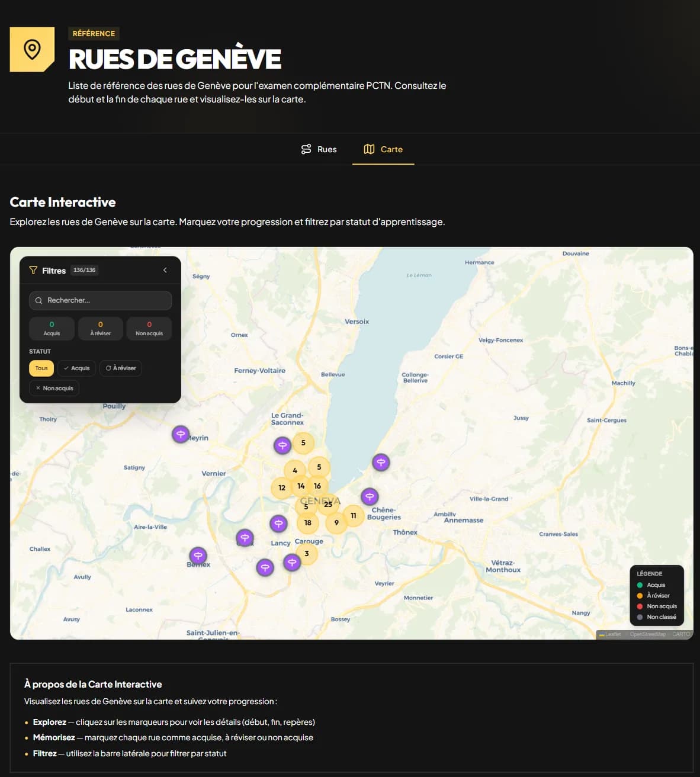
Task: Click the 136/136 count badge
Action: pos(85,270)
